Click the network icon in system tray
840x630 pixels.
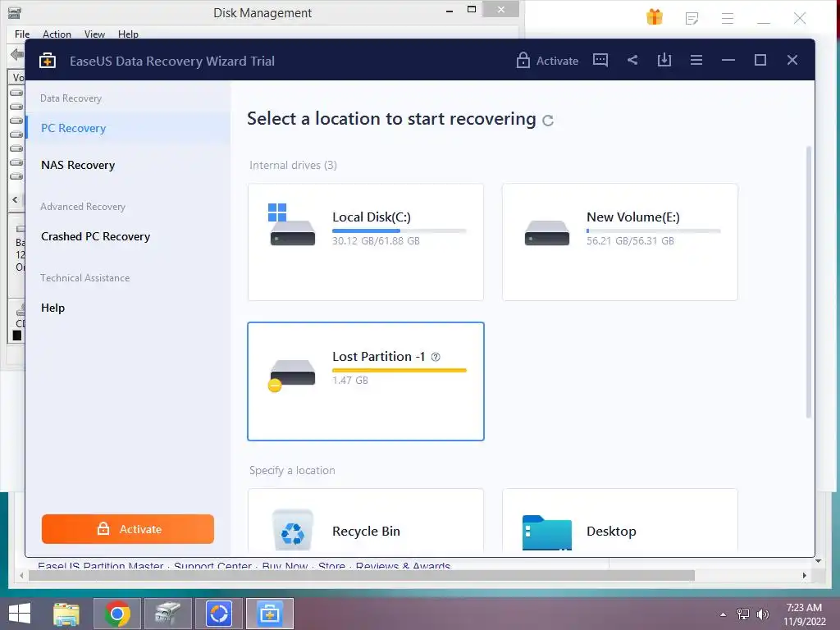[x=743, y=614]
